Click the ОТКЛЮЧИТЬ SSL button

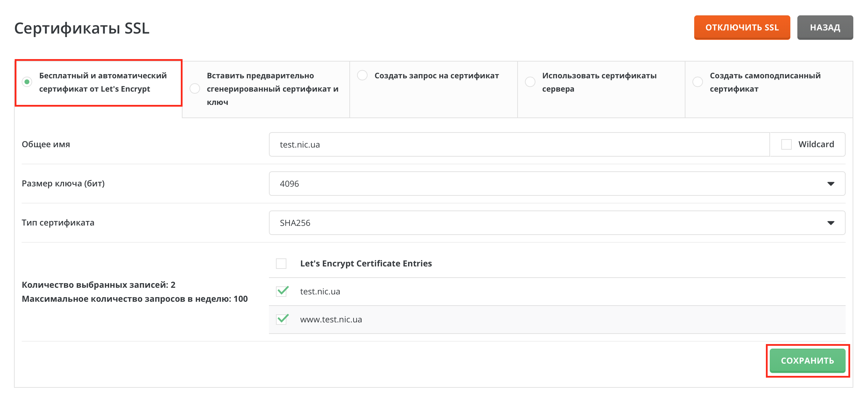point(742,27)
